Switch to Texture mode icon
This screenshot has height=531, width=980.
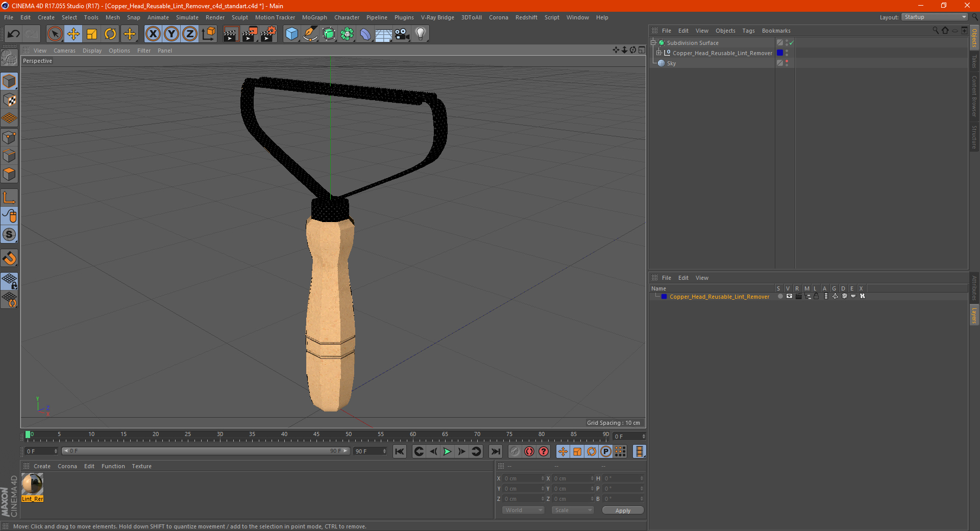pyautogui.click(x=9, y=100)
